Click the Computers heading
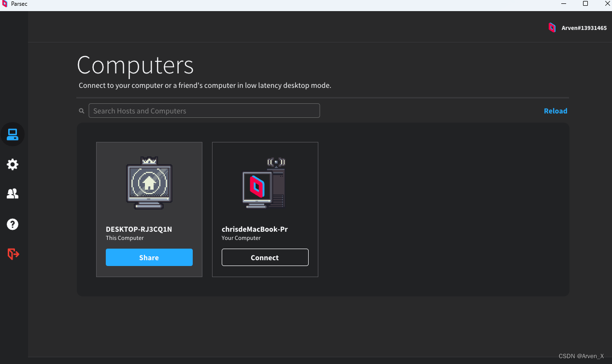 click(135, 65)
